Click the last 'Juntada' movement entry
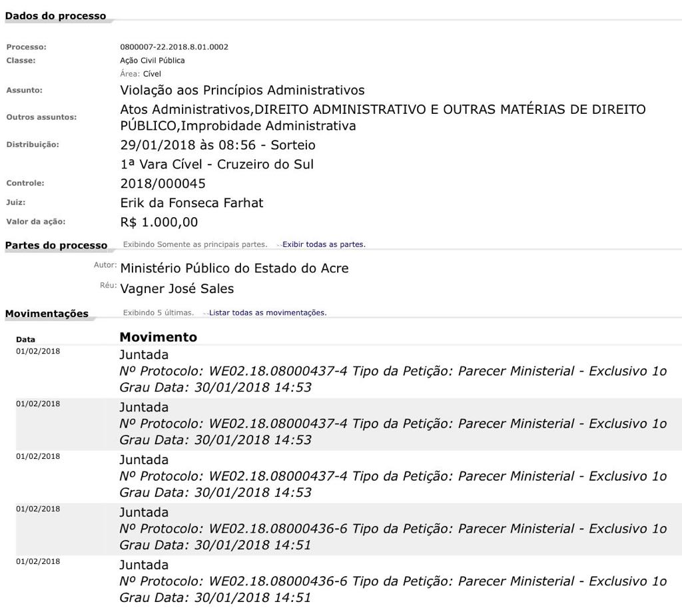This screenshot has width=682, height=616. [144, 565]
